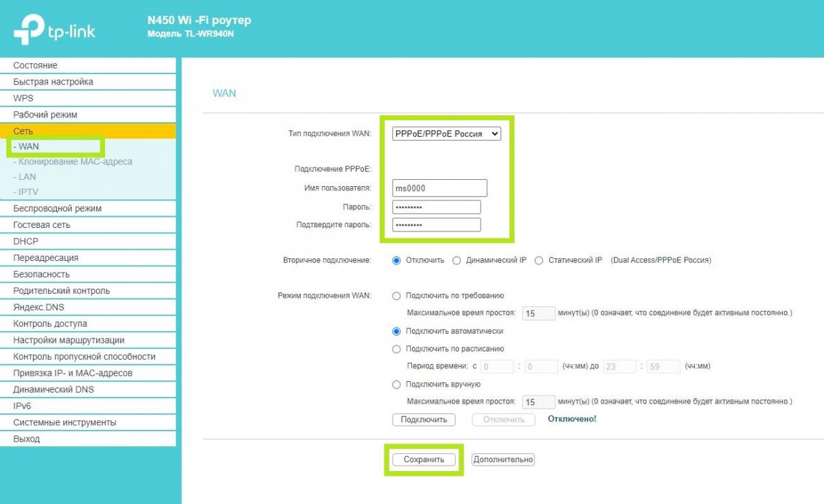Select Connect on demand radio option
Image resolution: width=824 pixels, height=504 pixels.
pos(396,296)
